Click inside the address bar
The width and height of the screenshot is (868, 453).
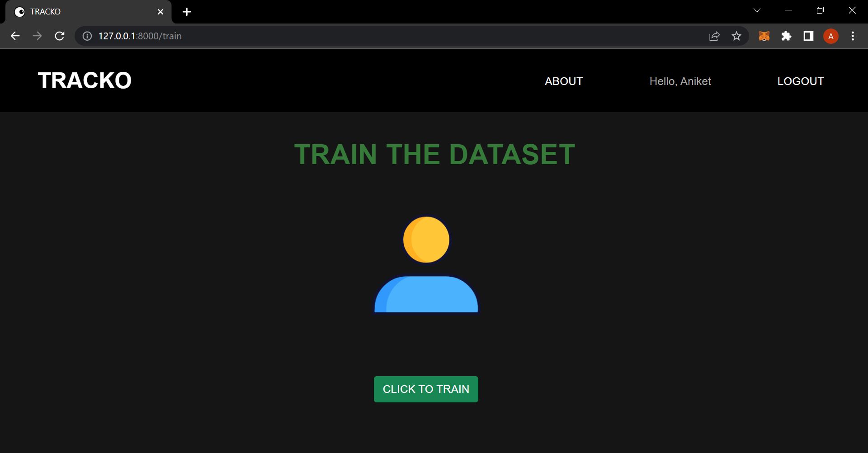271,36
